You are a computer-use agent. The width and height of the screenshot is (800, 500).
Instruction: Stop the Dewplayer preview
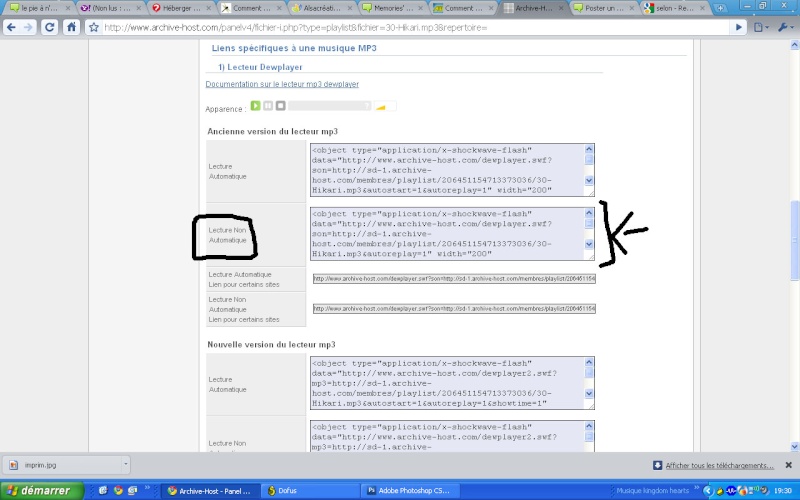[281, 106]
